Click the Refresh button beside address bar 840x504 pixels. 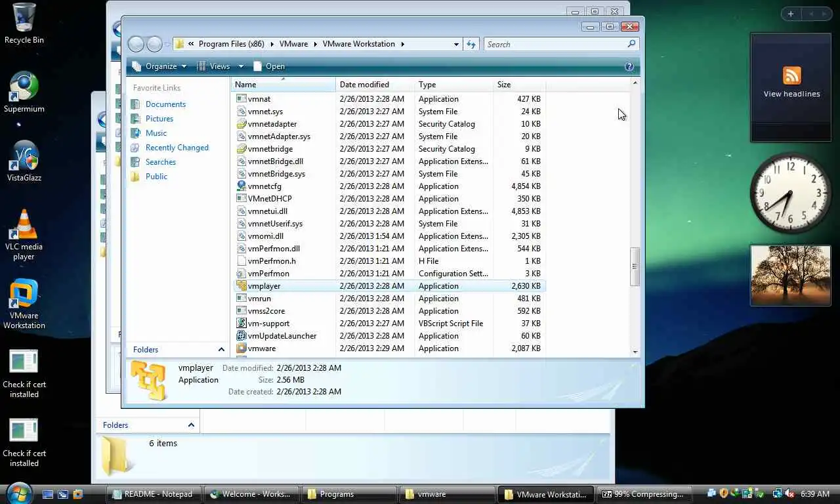click(471, 44)
